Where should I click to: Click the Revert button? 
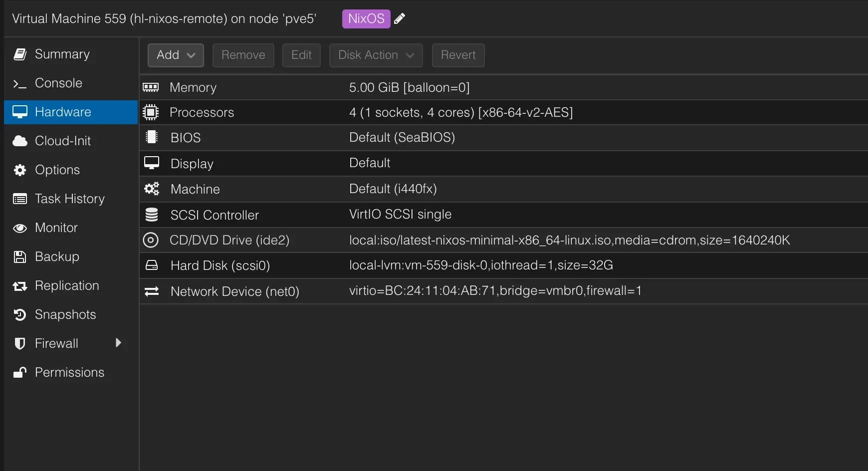coord(457,55)
